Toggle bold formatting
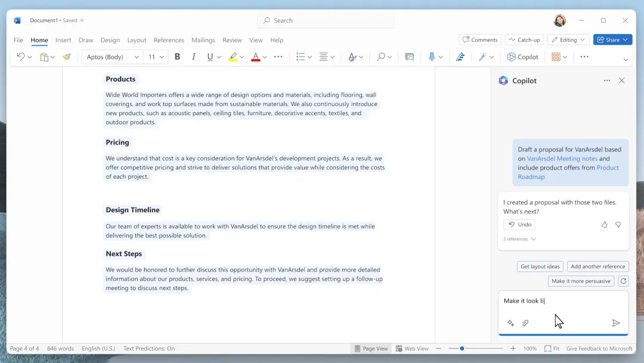 [177, 57]
